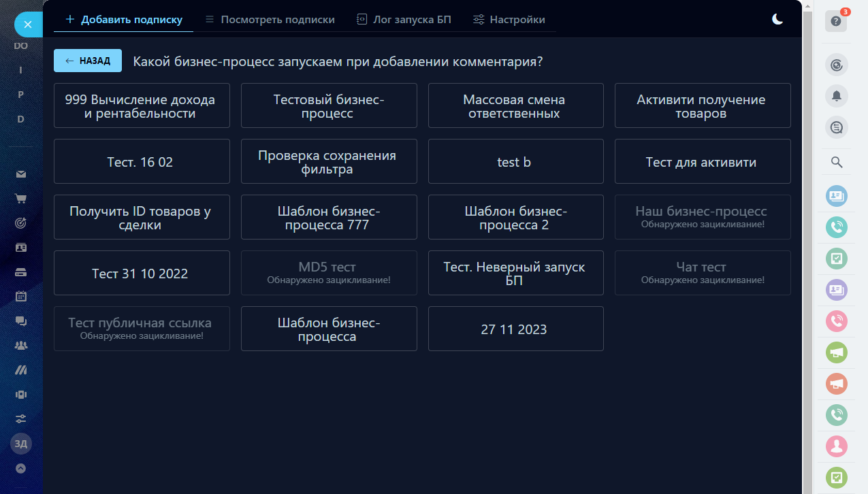Expand the left sidebar with the chevron-up circle
This screenshot has width=868, height=494.
coord(21,468)
